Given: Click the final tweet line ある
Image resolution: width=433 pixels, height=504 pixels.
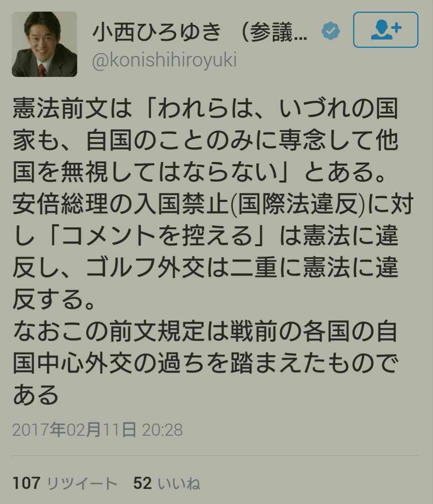Looking at the screenshot, I should tap(36, 394).
